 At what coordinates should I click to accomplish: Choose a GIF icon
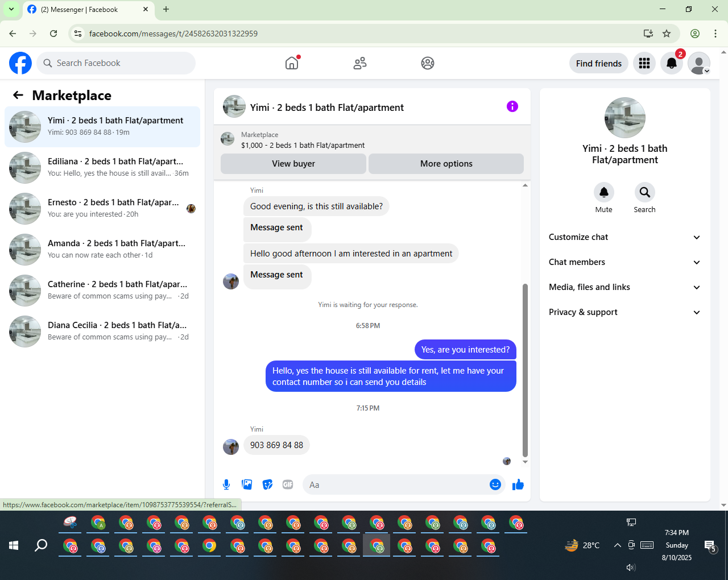[x=288, y=484]
